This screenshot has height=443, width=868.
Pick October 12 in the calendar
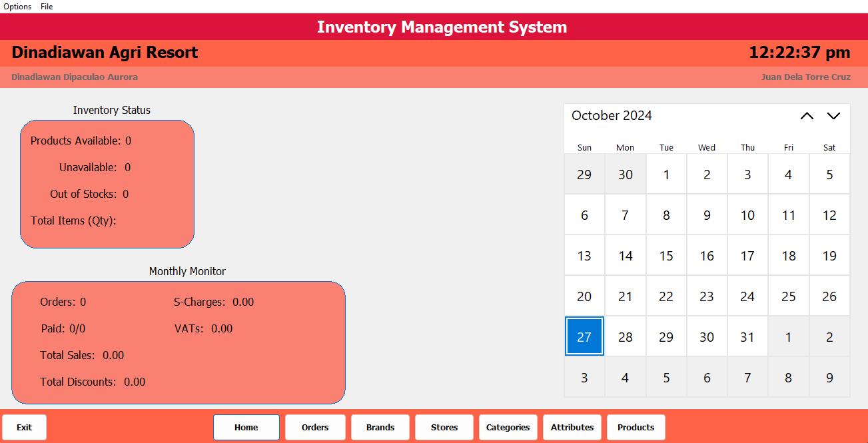(x=829, y=215)
